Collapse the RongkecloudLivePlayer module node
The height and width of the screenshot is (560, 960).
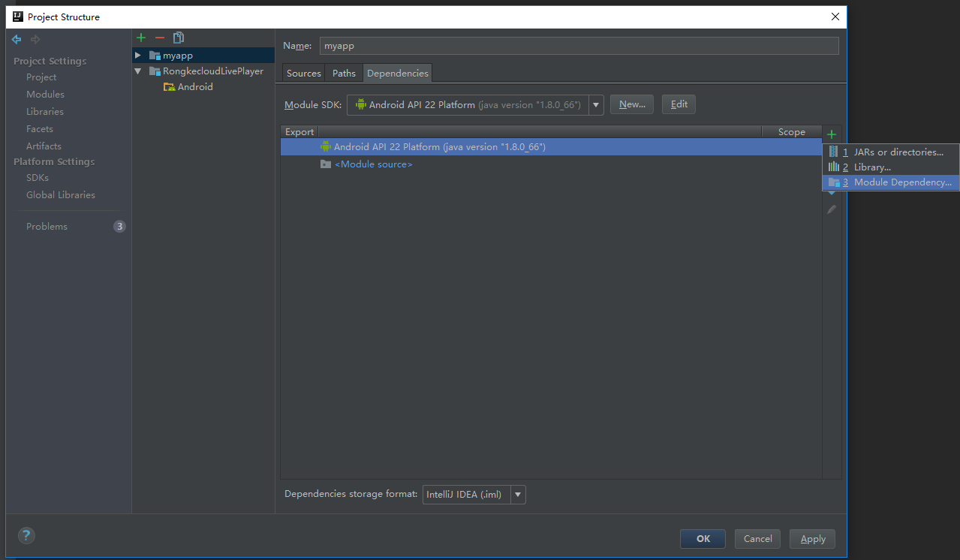click(x=137, y=71)
